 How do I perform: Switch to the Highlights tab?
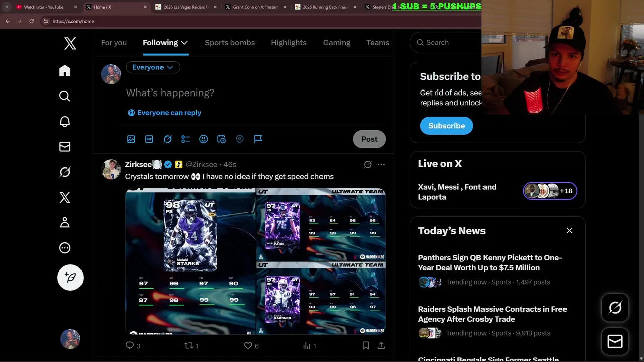[289, 43]
